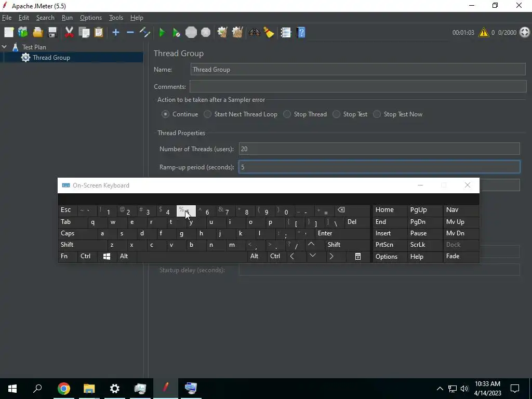
Task: Toggle Caps key on on-screen keyboard
Action: pyautogui.click(x=77, y=233)
